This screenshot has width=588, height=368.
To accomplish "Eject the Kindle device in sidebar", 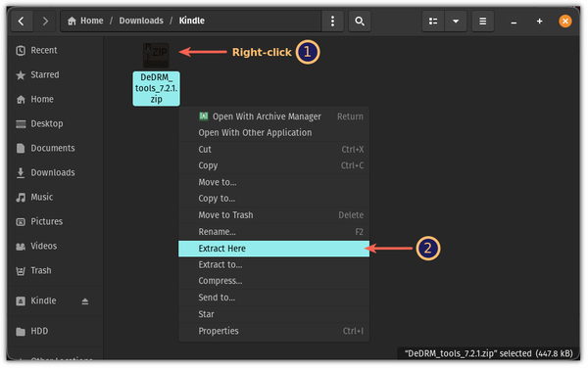I will [85, 301].
